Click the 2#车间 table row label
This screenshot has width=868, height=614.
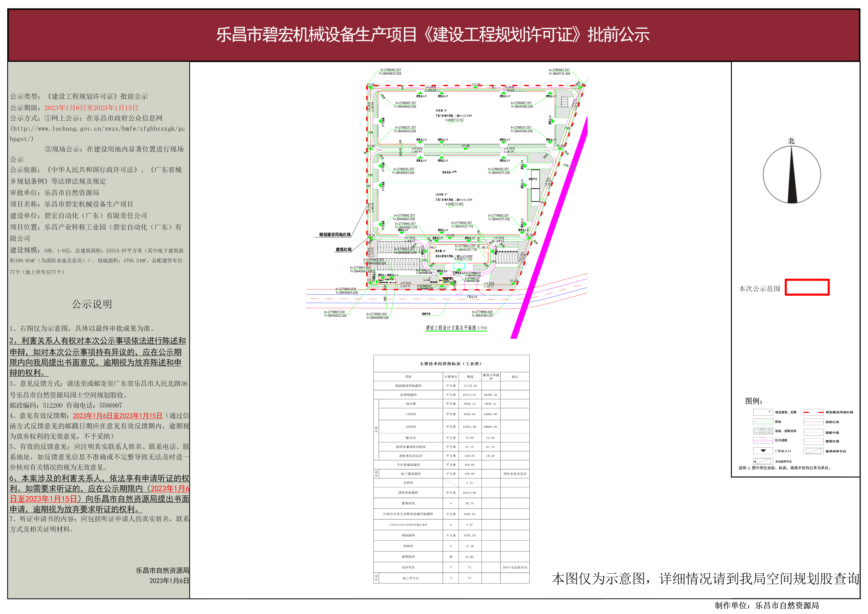pos(411,427)
